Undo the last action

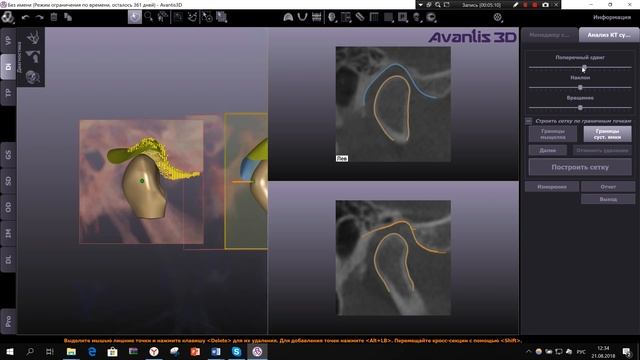click(x=25, y=18)
